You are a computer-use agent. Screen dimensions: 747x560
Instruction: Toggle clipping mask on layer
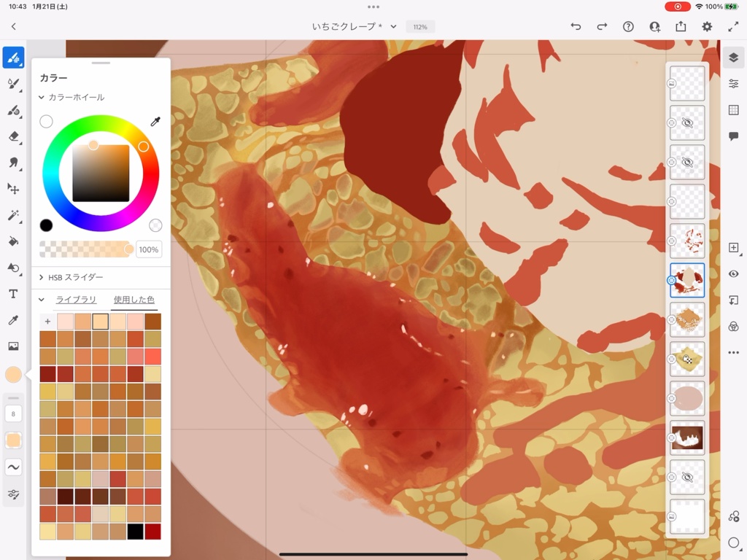point(734,300)
